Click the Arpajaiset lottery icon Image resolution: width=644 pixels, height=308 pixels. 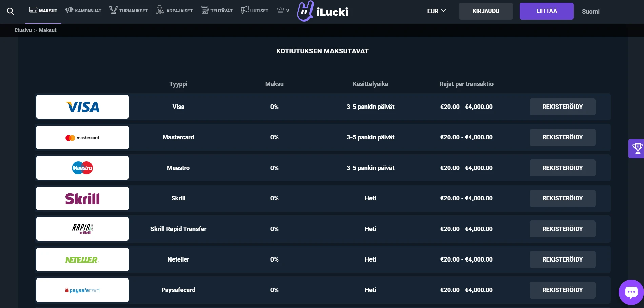[x=160, y=10]
